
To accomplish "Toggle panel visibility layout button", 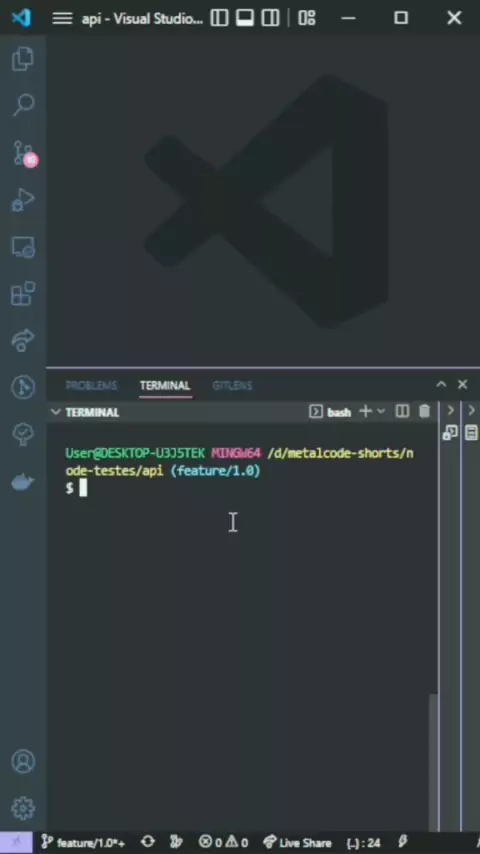I will pos(245,18).
